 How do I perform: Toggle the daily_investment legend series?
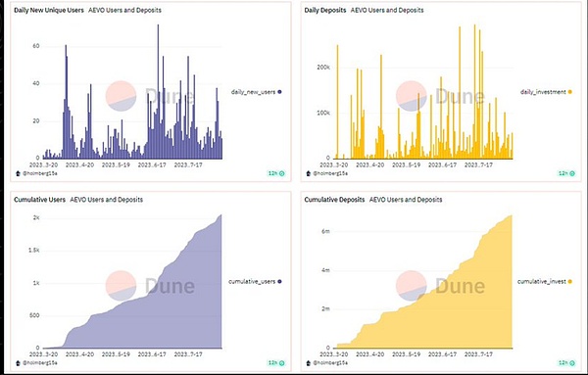coord(546,92)
